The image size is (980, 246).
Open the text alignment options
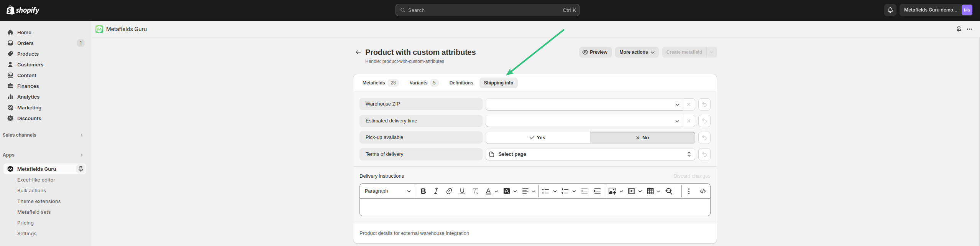coord(528,191)
